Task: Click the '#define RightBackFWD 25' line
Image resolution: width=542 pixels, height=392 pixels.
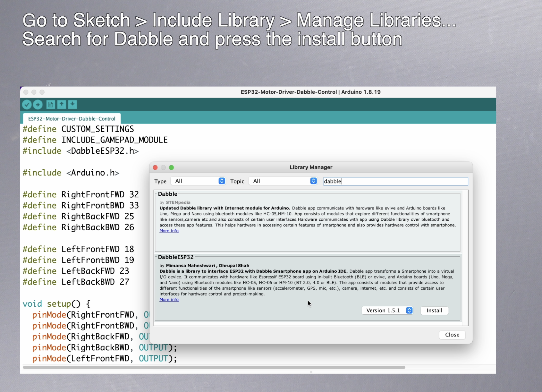Action: [x=78, y=216]
